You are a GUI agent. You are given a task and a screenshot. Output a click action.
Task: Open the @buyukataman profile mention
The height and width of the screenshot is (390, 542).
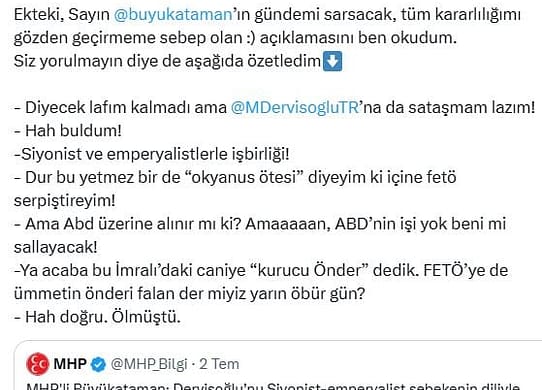pyautogui.click(x=173, y=15)
